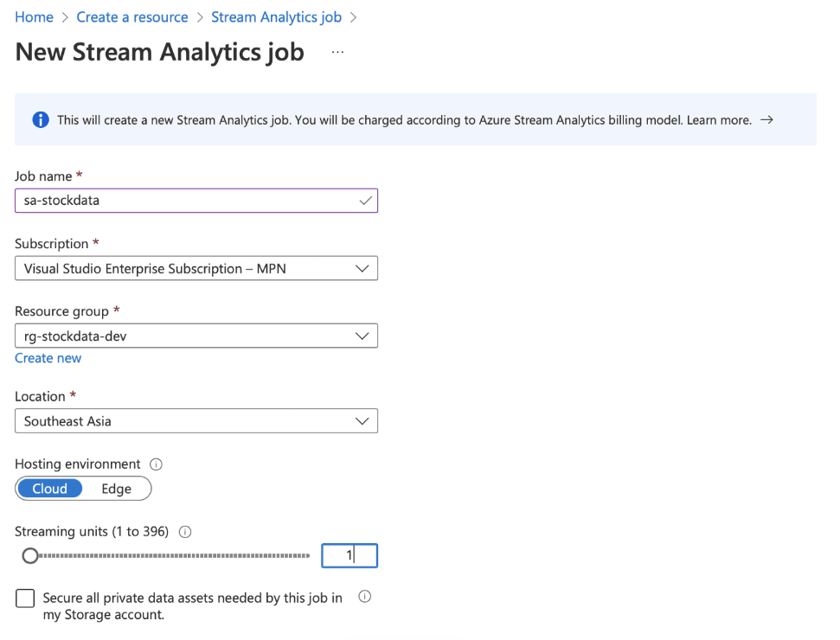The image size is (840, 640).
Task: Open the ellipsis menu beside page title
Action: [x=337, y=52]
